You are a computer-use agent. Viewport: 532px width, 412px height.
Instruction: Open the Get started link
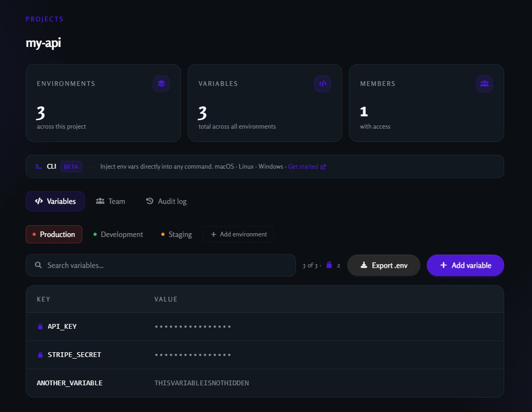click(304, 166)
